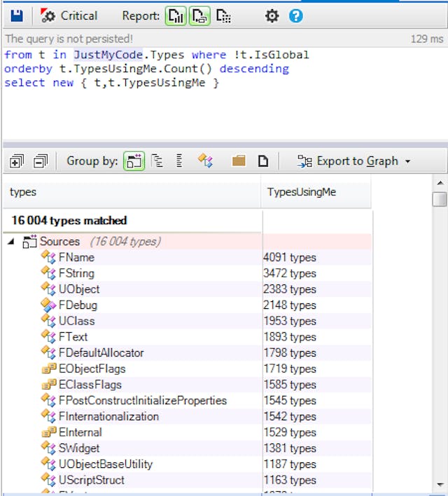The height and width of the screenshot is (496, 448).
Task: Group results by type icon
Action: click(205, 161)
